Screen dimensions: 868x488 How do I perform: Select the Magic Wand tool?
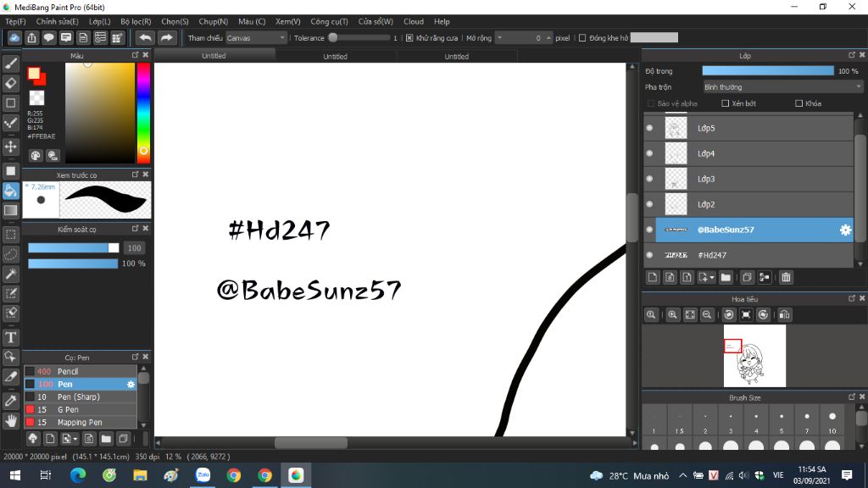point(10,274)
